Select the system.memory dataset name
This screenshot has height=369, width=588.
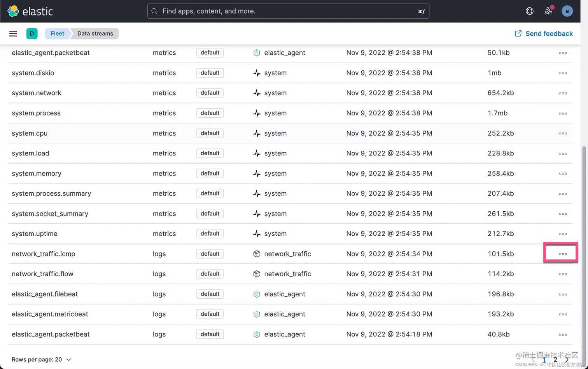[x=37, y=173]
